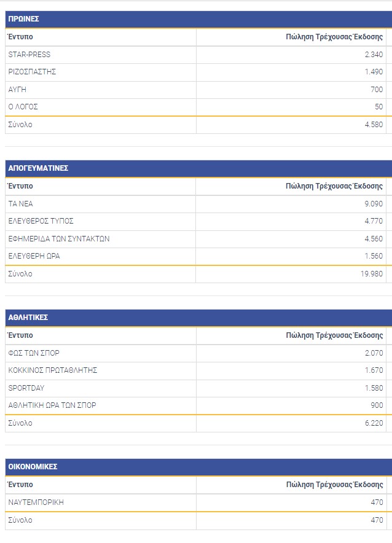Screen dimensions: 392x543
Task: Click the ΑΘΛΗΤΙΚΕΣ total value 6.220
Action: coord(374,423)
